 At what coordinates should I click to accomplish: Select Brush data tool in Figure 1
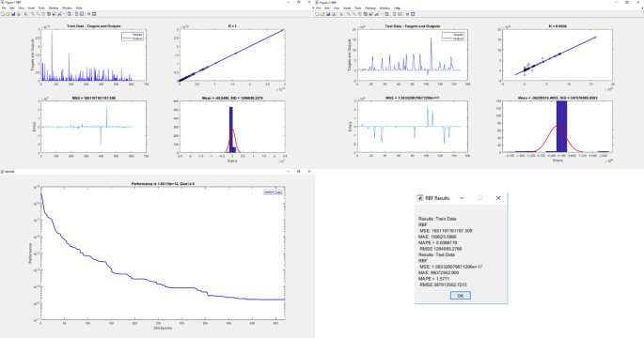59,14
